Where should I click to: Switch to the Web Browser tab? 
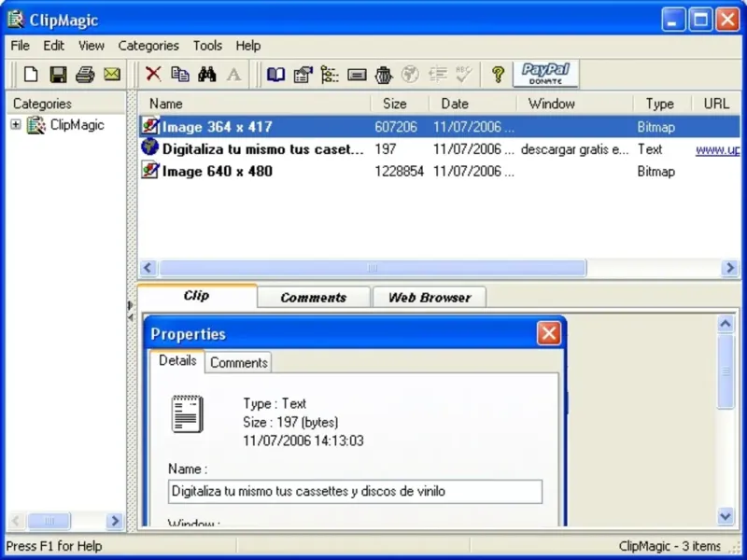(430, 298)
